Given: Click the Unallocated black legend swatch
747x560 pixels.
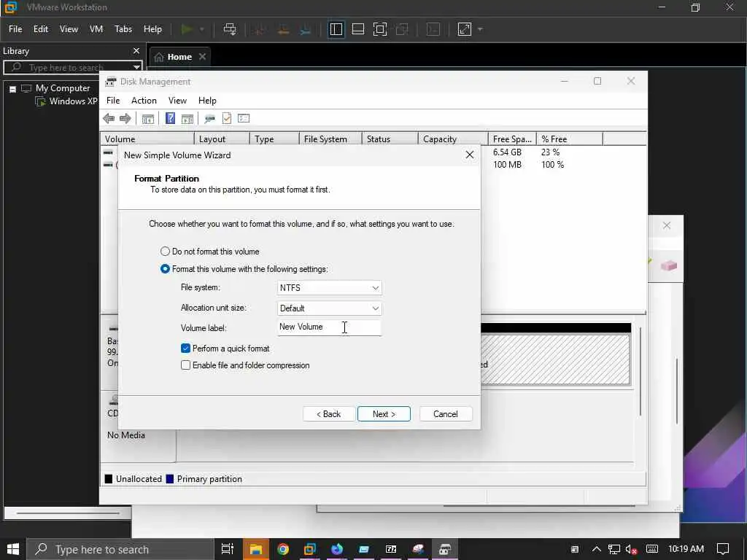Looking at the screenshot, I should point(109,479).
